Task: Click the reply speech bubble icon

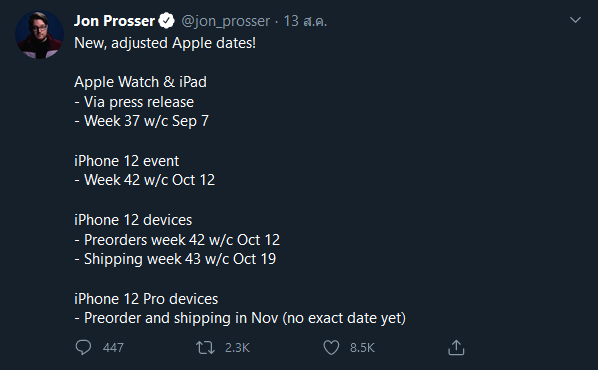Action: pyautogui.click(x=83, y=347)
